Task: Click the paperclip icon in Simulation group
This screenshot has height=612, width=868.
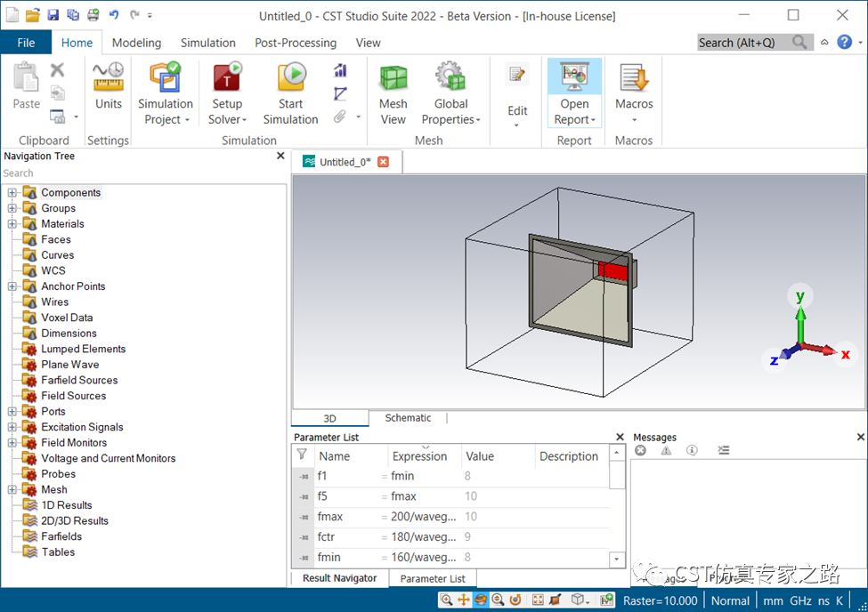Action: pos(340,117)
